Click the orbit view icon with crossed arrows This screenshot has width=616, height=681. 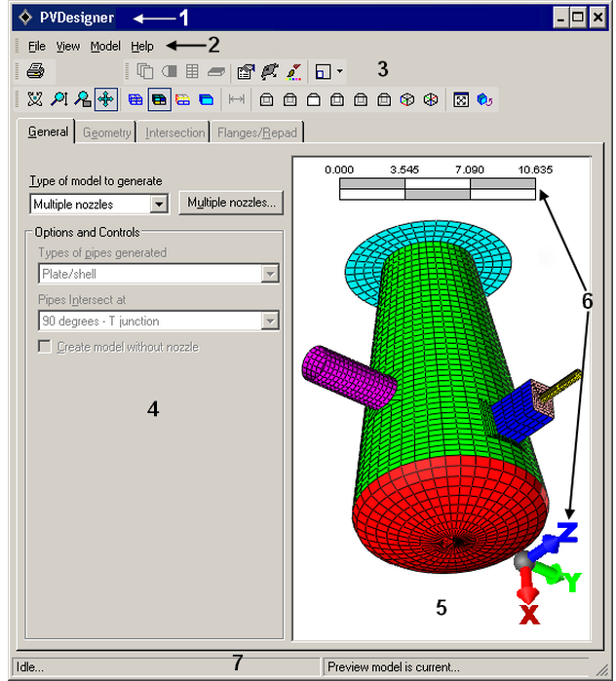click(x=35, y=99)
